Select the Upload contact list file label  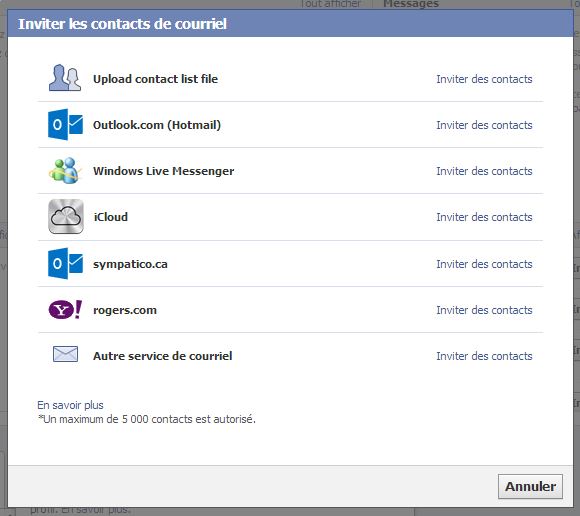155,79
